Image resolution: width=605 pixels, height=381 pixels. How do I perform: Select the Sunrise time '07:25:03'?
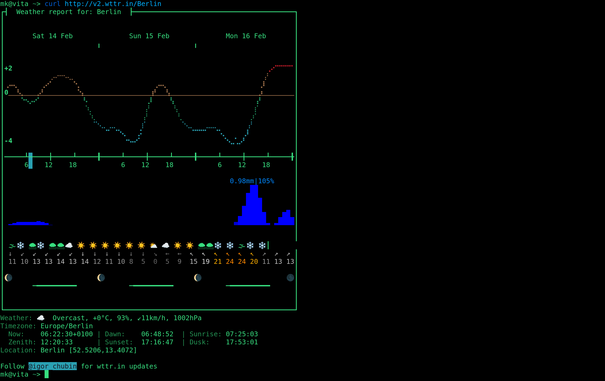[242, 334]
